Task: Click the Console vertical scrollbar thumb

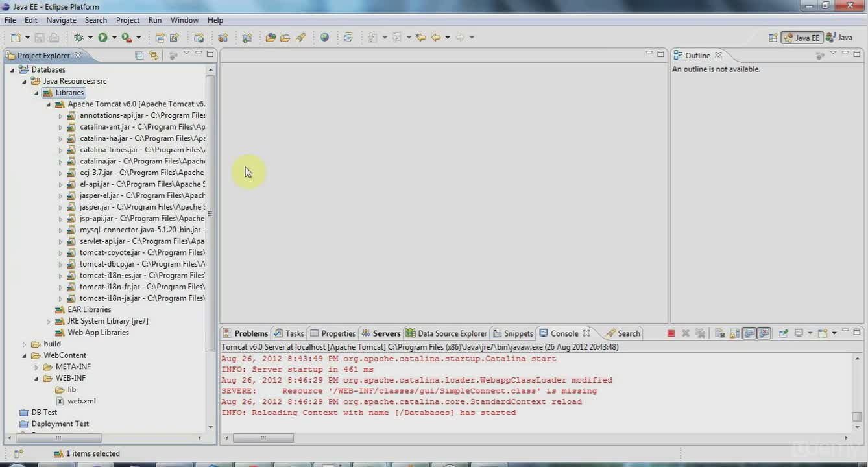Action: [x=858, y=416]
